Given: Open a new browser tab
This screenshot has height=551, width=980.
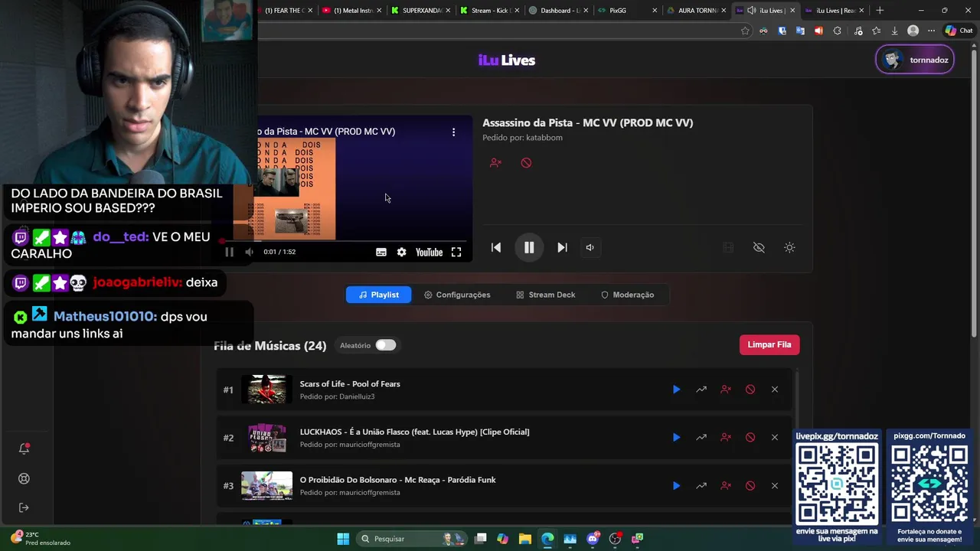Looking at the screenshot, I should 880,11.
